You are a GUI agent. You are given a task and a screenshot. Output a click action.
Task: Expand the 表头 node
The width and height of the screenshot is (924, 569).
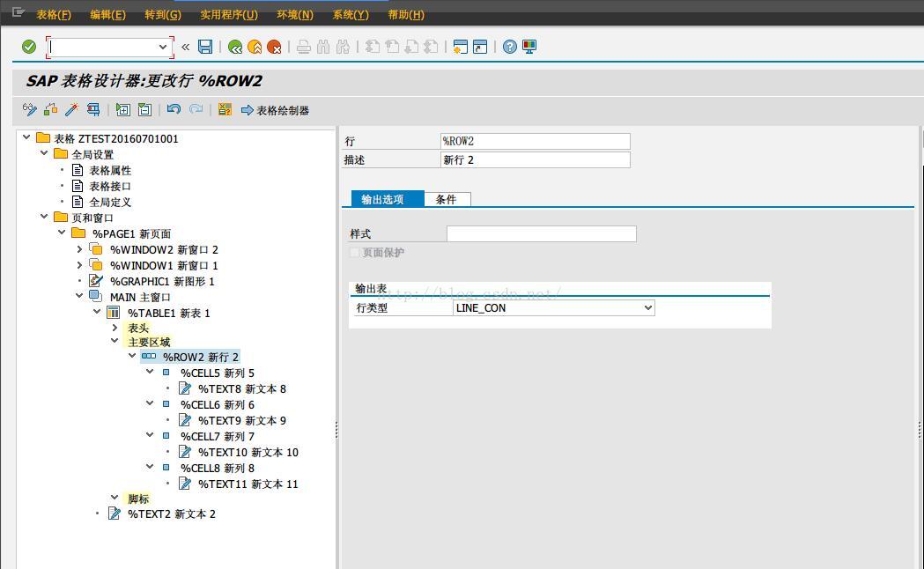tap(115, 328)
